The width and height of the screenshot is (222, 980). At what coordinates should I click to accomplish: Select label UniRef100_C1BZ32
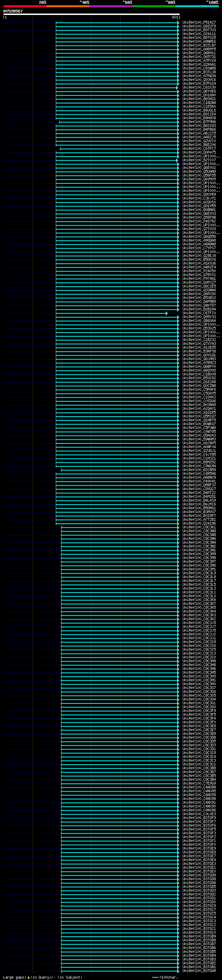(199, 340)
